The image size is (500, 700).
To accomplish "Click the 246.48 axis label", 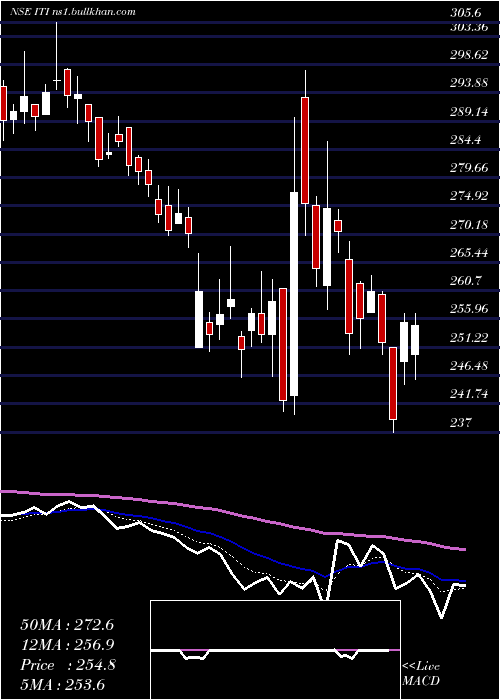I will pyautogui.click(x=468, y=366).
